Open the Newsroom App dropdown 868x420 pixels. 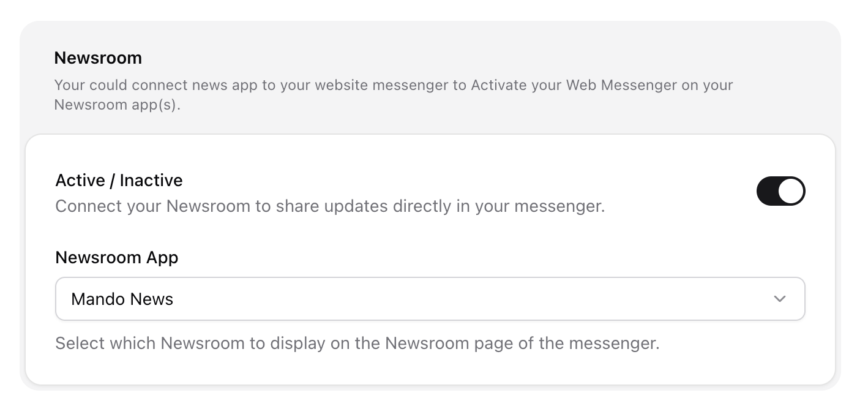[x=430, y=299]
